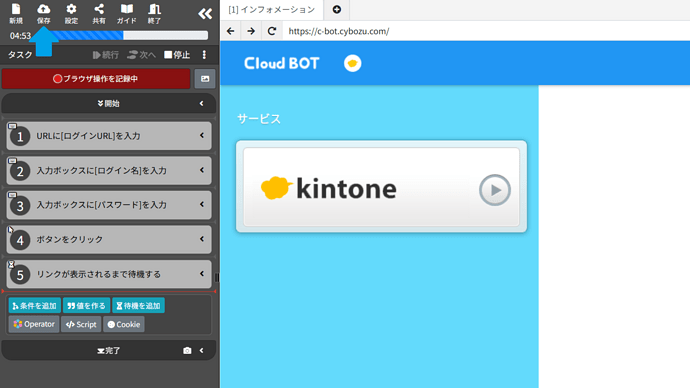Switch to [1] インフォメーション tab
This screenshot has width=690, height=388.
(272, 10)
